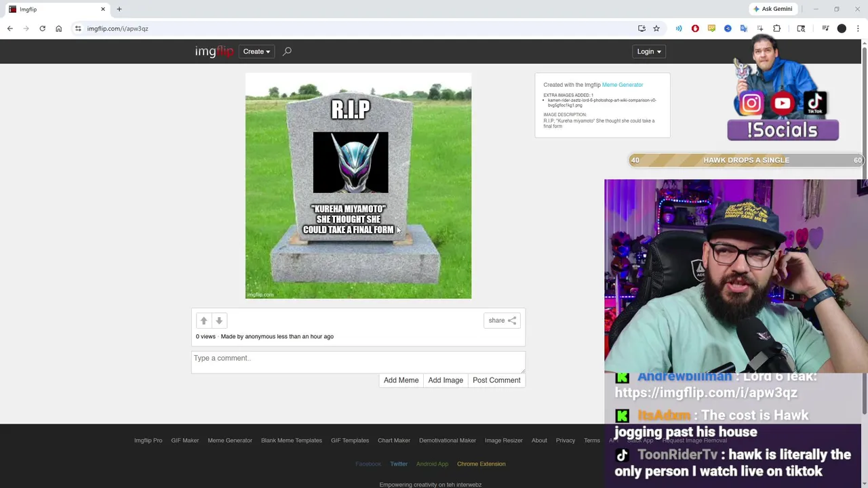Click the red hand ad-blocker extension icon
This screenshot has width=868, height=488.
click(695, 28)
